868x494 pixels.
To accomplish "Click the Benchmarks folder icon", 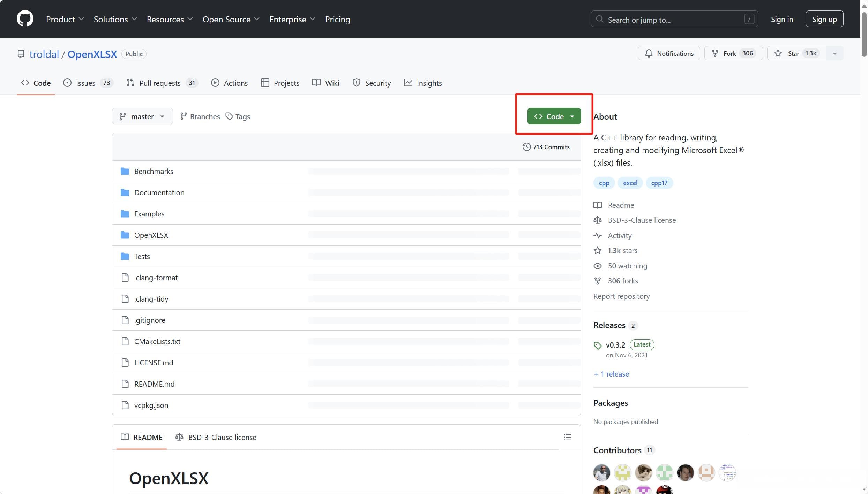I will (125, 171).
